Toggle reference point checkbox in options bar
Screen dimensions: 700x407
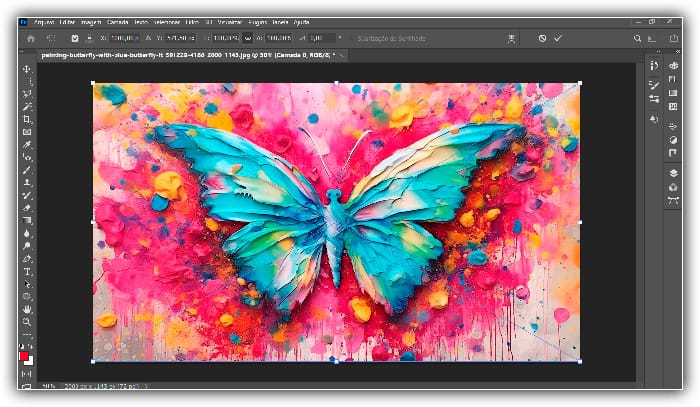click(74, 38)
